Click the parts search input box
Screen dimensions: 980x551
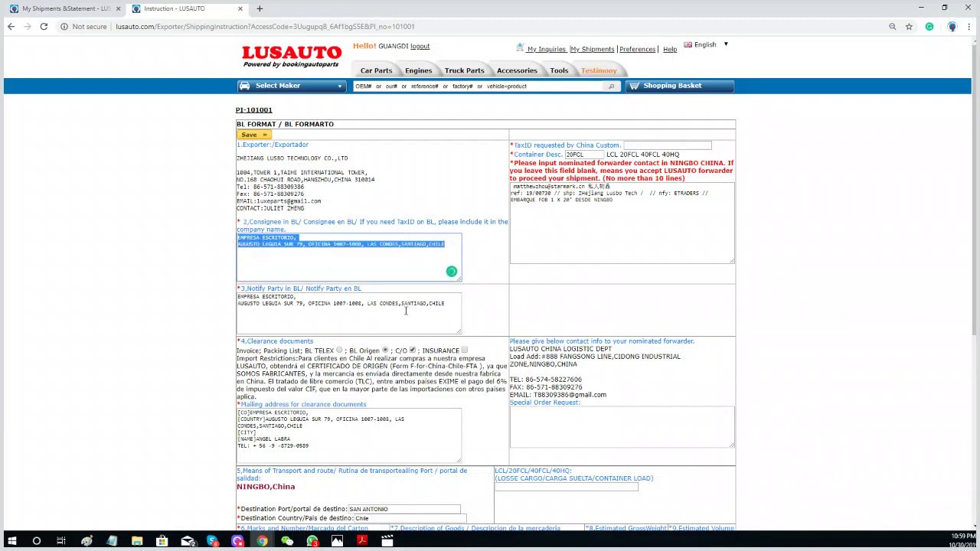click(x=479, y=86)
